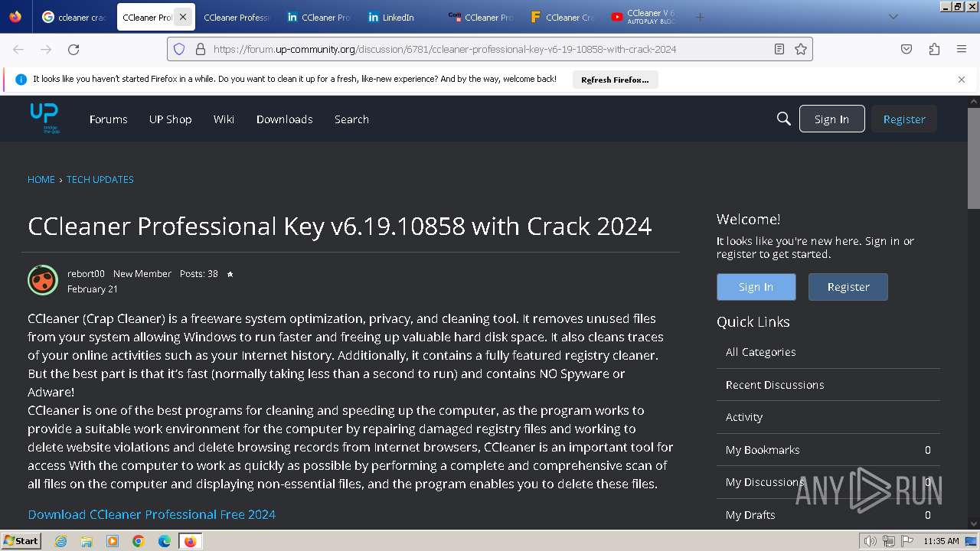Switch to the YouTube 'CCleaner V 6' tab
Screen dimensions: 980x551
tap(643, 17)
